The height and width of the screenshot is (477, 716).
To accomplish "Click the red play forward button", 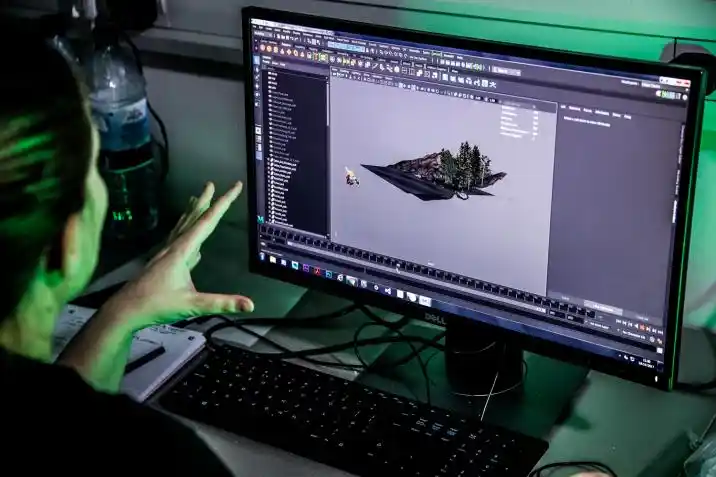I will 642,328.
